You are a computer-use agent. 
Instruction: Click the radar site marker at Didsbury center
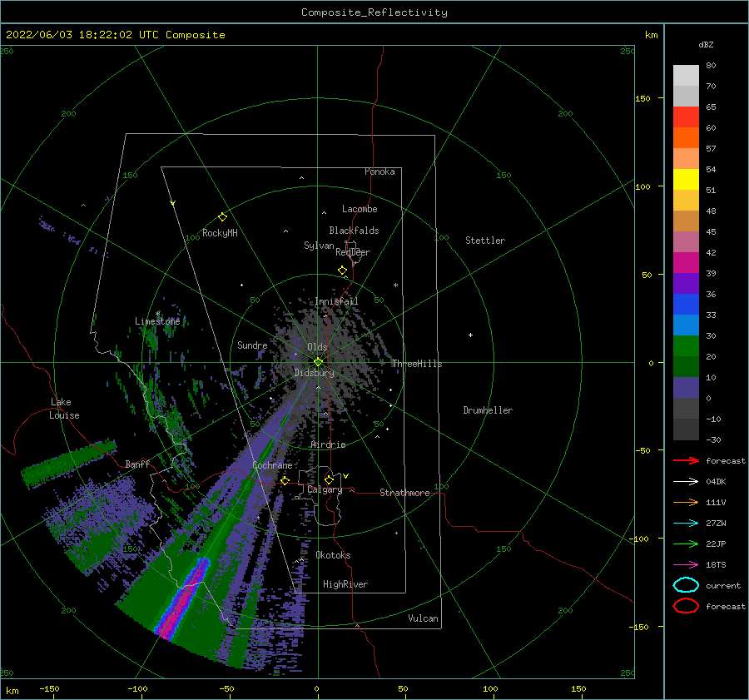[x=318, y=362]
